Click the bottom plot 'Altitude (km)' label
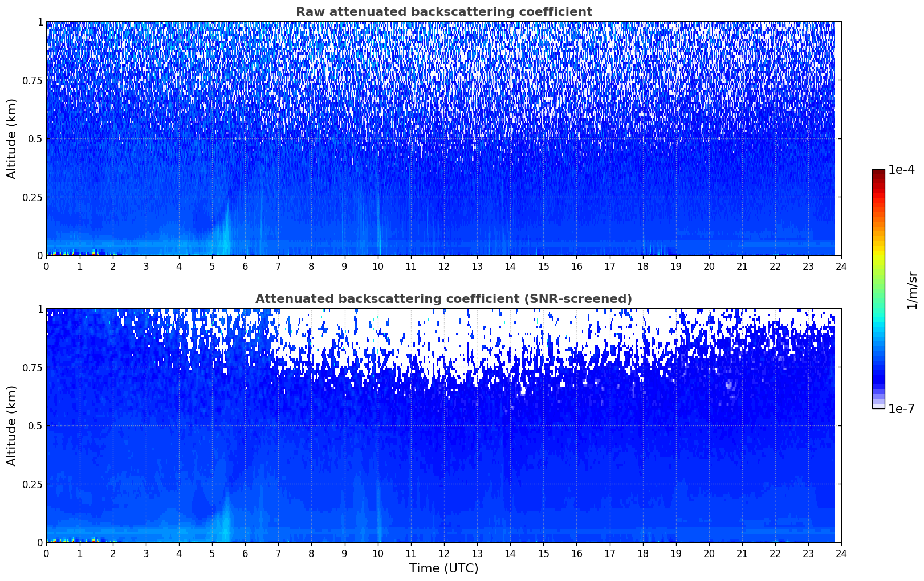 pyautogui.click(x=12, y=425)
